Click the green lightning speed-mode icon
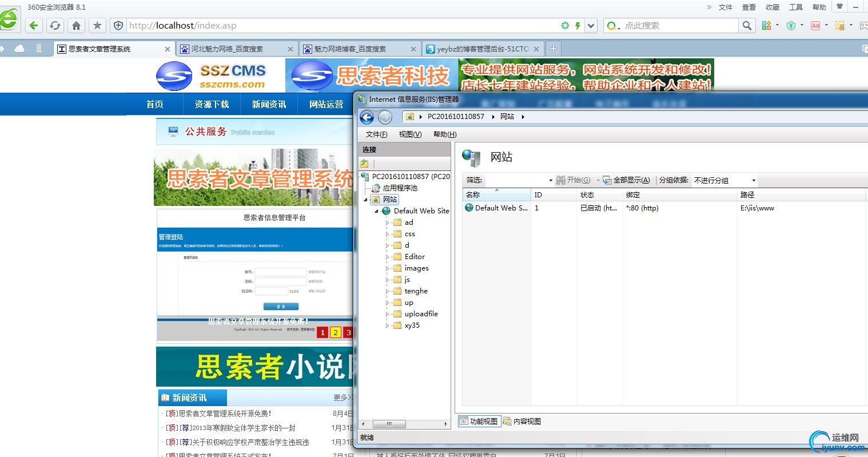The height and width of the screenshot is (457, 868). click(578, 25)
